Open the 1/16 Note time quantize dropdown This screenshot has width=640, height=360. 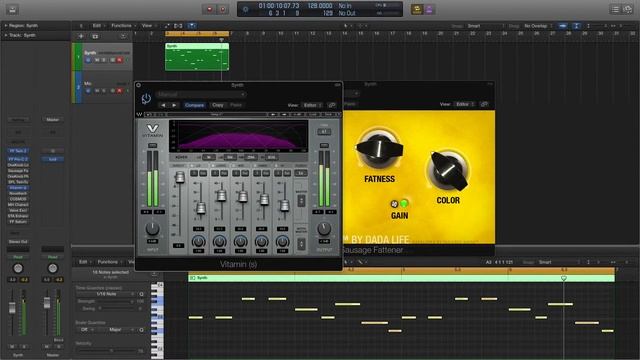click(107, 294)
